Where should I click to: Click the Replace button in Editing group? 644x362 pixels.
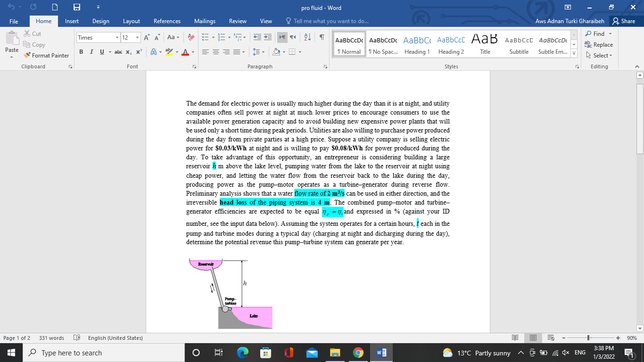click(x=599, y=45)
